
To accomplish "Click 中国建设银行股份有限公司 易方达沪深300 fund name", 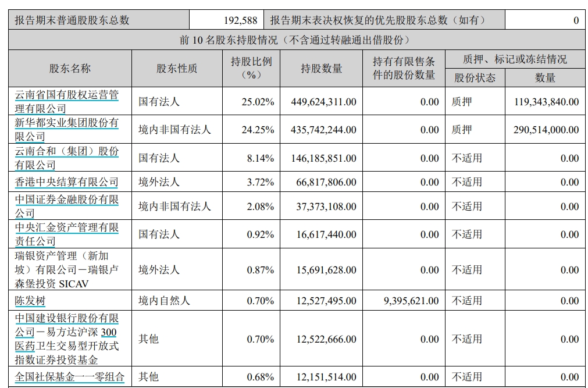I will point(67,339).
